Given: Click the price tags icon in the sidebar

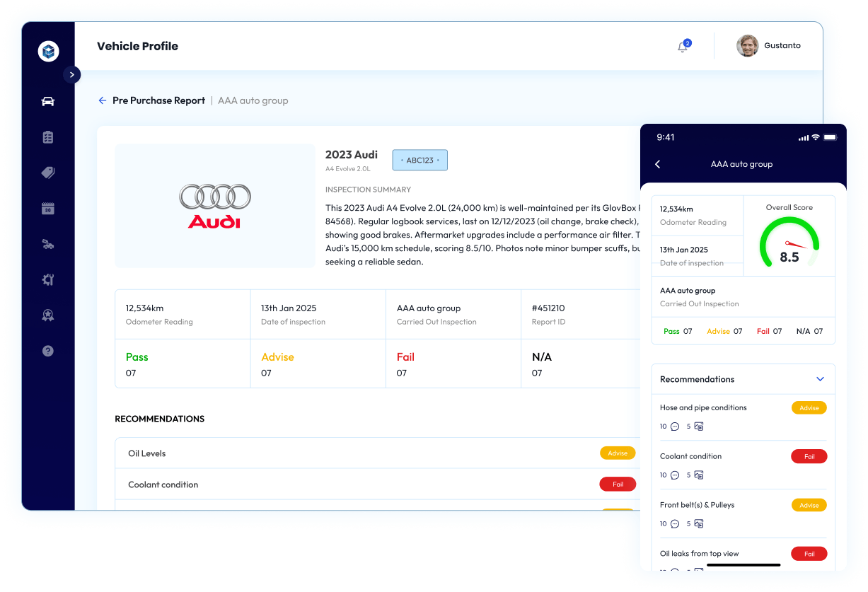Looking at the screenshot, I should click(47, 172).
